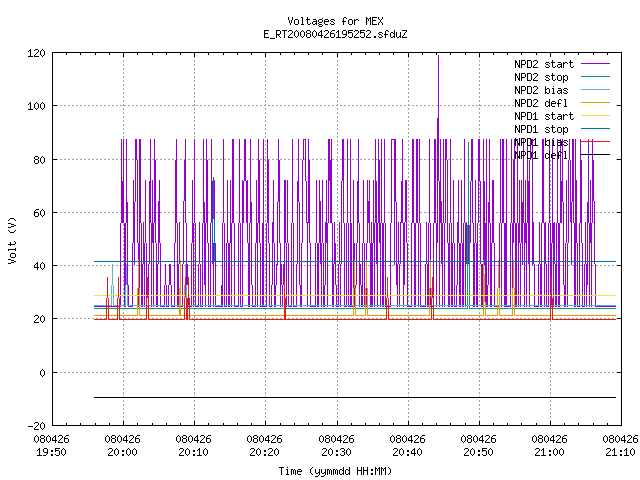Screen dimensions: 640x480
Task: Click the y-axis tick label 100
Action: coord(36,107)
